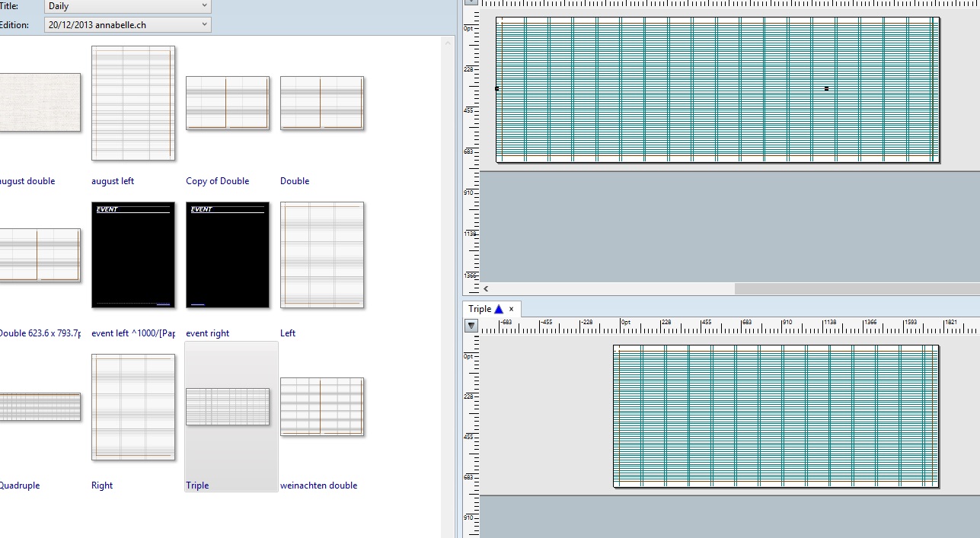Select the august double template thumbnail

(x=40, y=102)
